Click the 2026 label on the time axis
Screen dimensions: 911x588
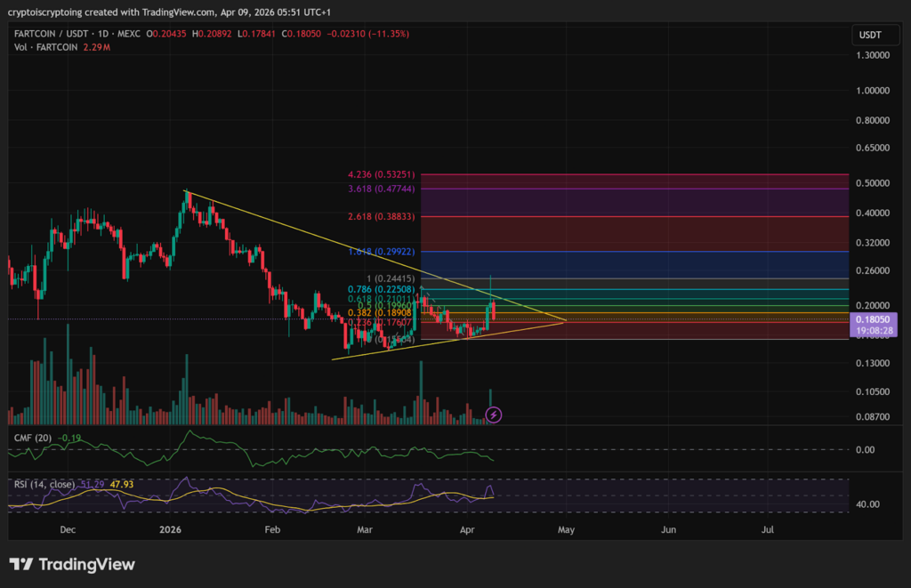point(170,529)
